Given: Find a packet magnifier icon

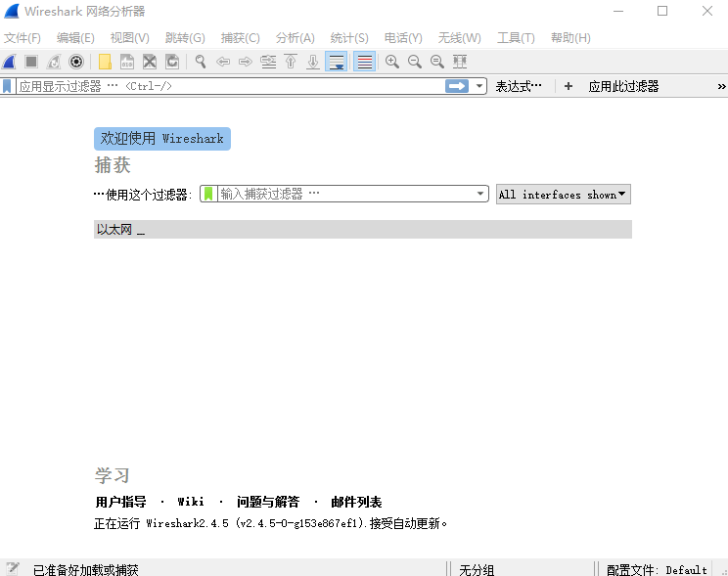Looking at the screenshot, I should pyautogui.click(x=201, y=62).
